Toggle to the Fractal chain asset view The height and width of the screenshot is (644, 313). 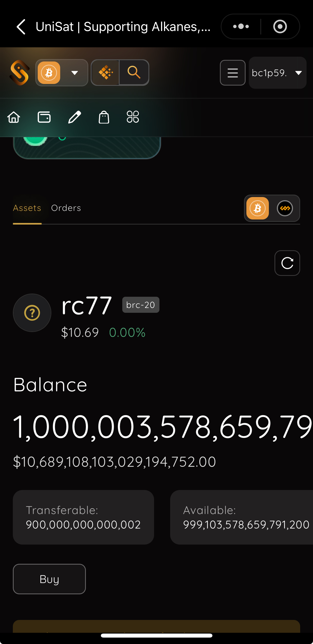(285, 208)
